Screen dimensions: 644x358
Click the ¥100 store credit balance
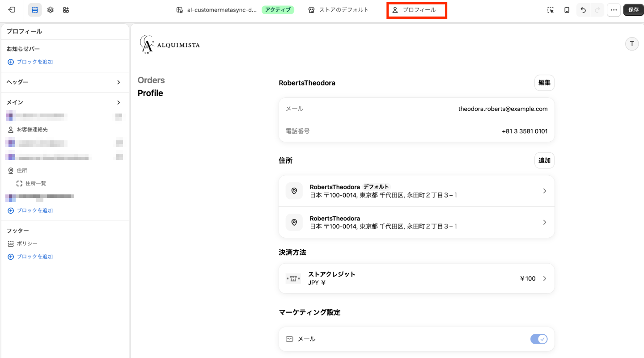click(x=528, y=278)
